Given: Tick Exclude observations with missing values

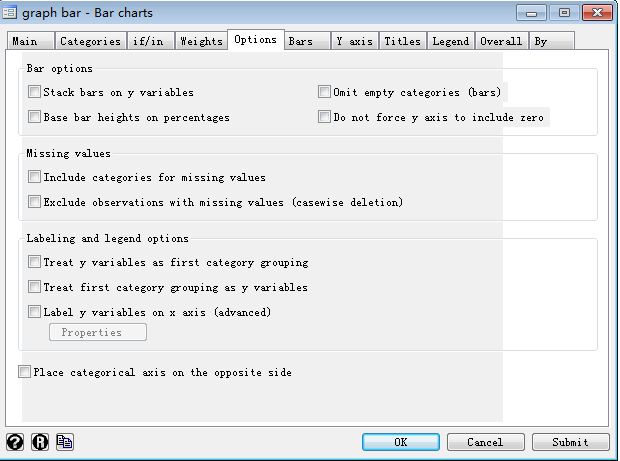Looking at the screenshot, I should pyautogui.click(x=36, y=202).
